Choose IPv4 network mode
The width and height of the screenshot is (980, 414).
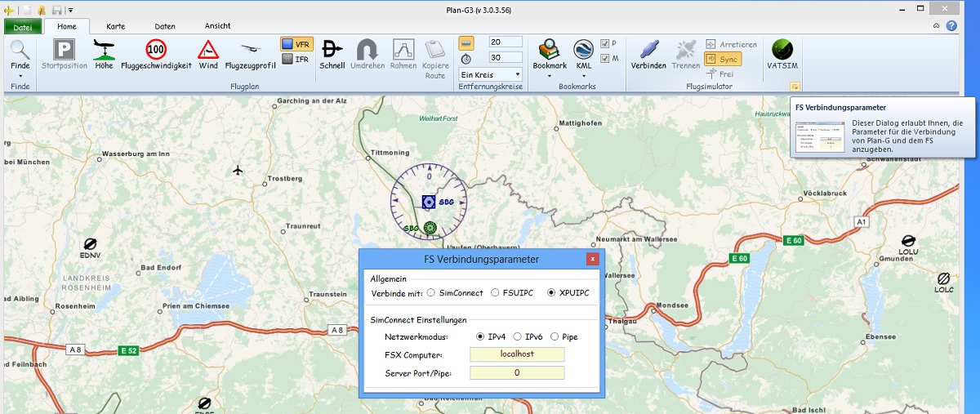click(x=480, y=336)
